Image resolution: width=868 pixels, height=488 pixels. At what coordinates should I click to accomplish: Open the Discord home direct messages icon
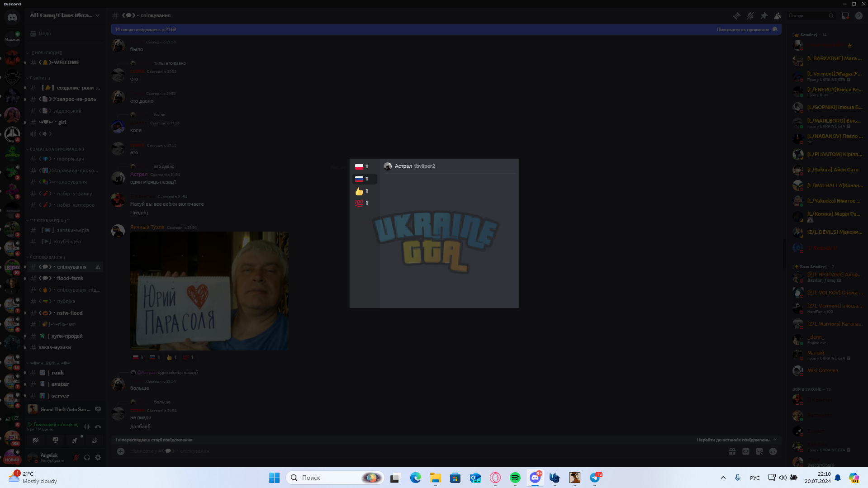12,17
